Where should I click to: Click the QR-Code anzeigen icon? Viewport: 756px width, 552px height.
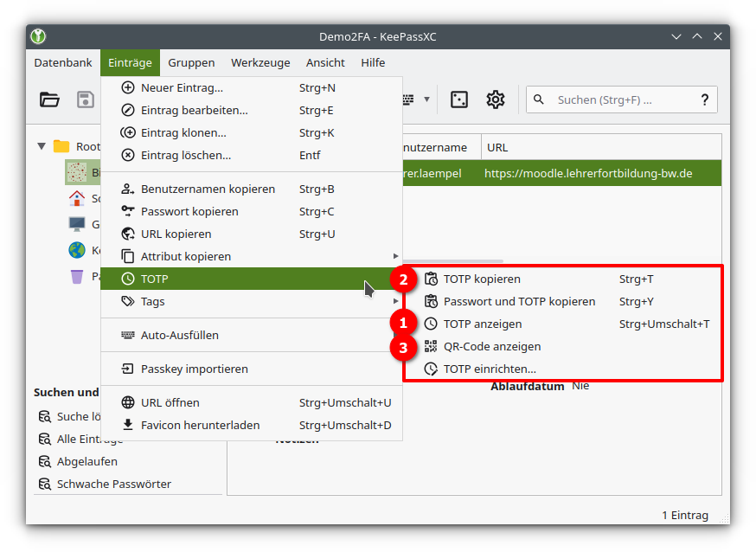(x=431, y=346)
